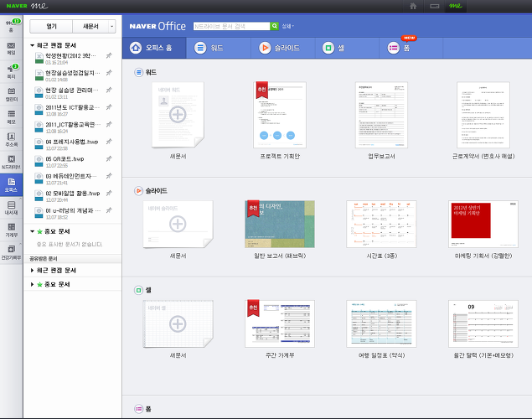Toggle the pin for 03 에듀테인먼트자 document
This screenshot has height=419, width=532.
click(109, 176)
